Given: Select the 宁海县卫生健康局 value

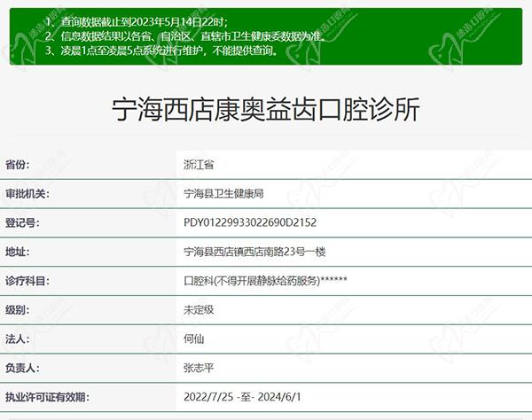Looking at the screenshot, I should pyautogui.click(x=223, y=194).
